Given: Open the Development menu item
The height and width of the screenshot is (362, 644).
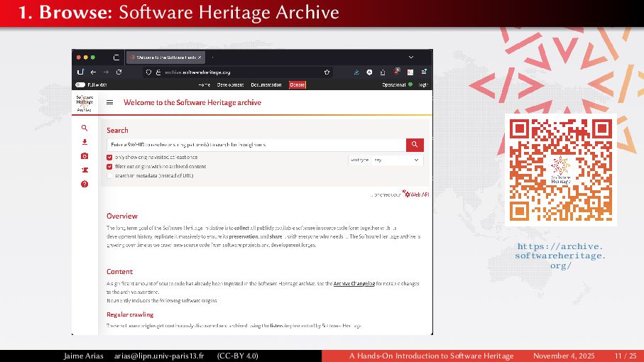Looking at the screenshot, I should pyautogui.click(x=231, y=84).
